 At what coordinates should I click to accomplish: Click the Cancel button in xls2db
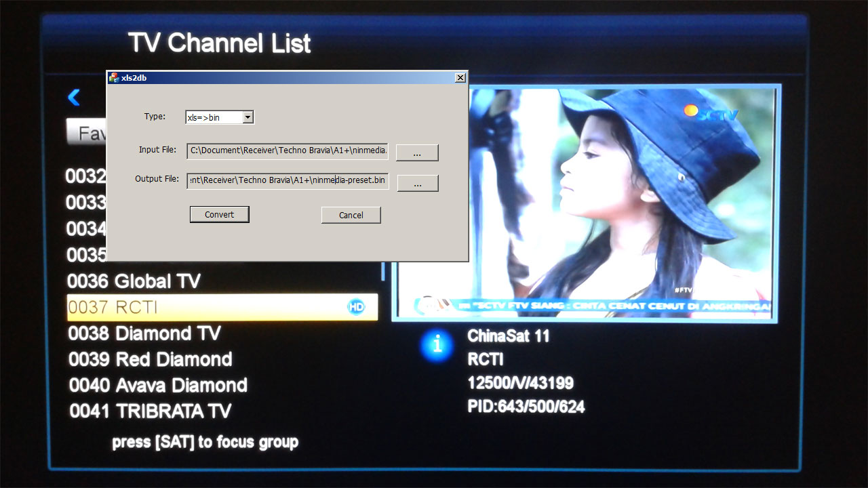(x=351, y=215)
